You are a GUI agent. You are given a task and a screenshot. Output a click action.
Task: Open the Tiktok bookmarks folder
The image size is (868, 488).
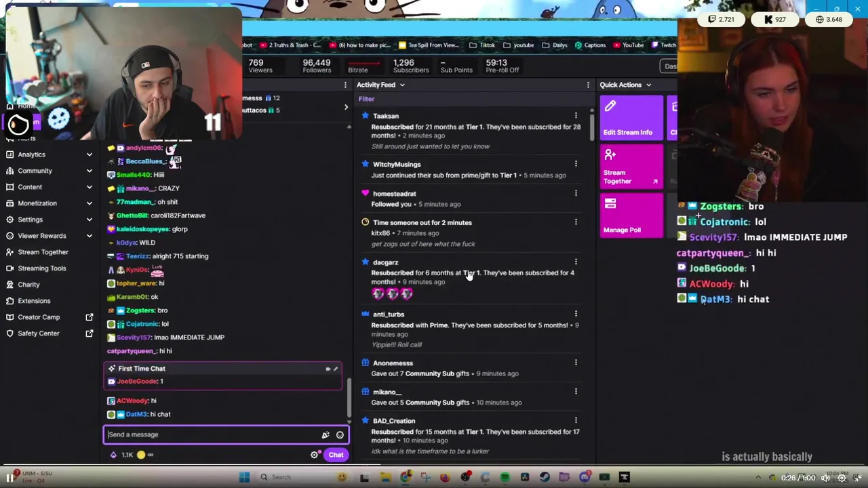tap(481, 45)
